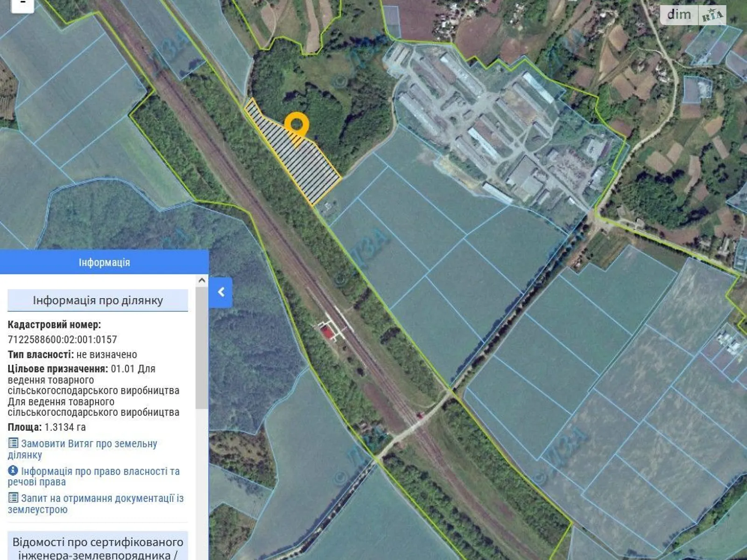Click the info circle icon beside право власності

coord(13,470)
